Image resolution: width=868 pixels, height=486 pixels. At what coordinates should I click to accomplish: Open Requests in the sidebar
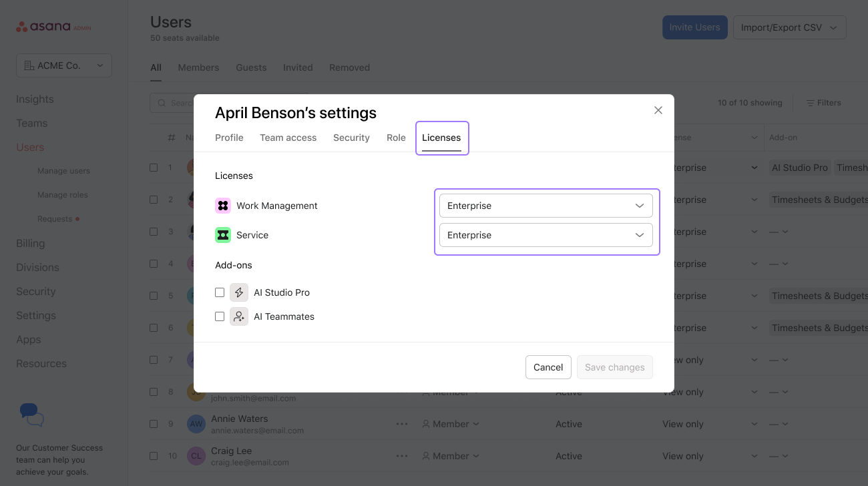55,219
